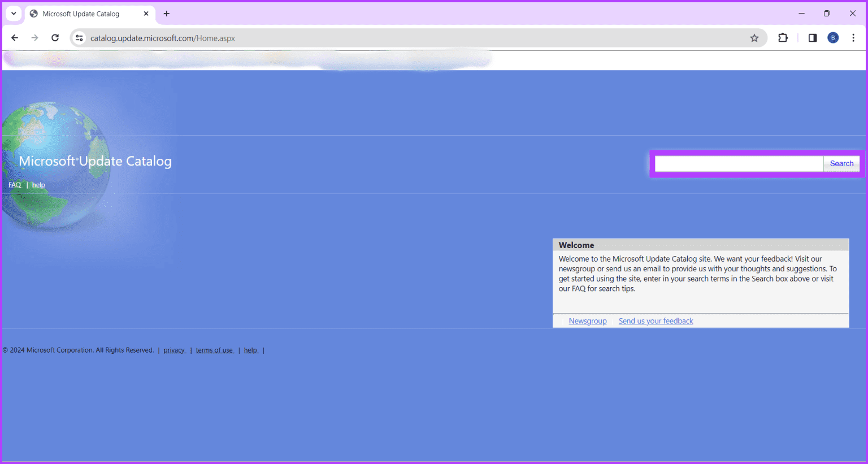This screenshot has height=464, width=868.
Task: Click Send us your feedback link
Action: pos(656,321)
